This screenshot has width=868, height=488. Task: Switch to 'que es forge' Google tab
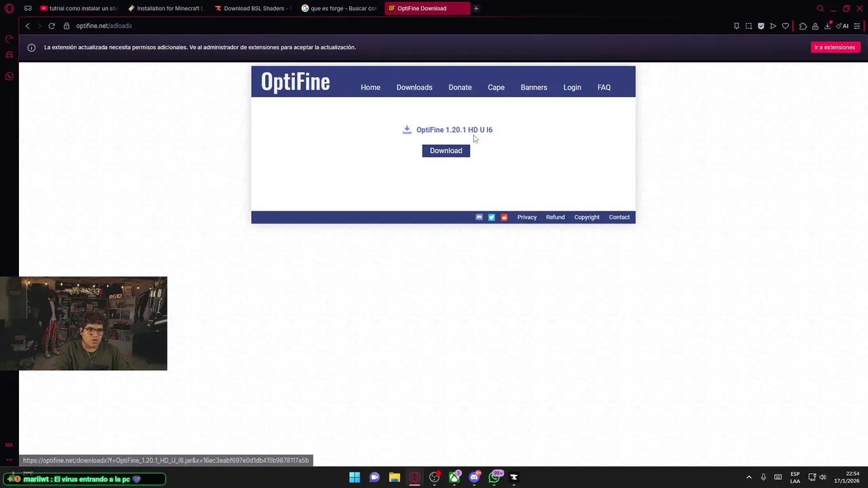click(x=340, y=8)
